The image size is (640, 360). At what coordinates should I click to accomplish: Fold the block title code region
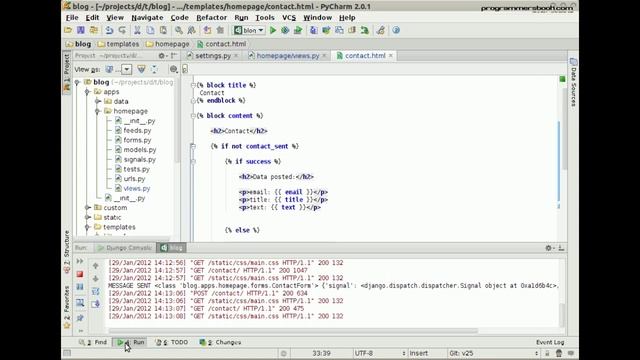pos(193,85)
